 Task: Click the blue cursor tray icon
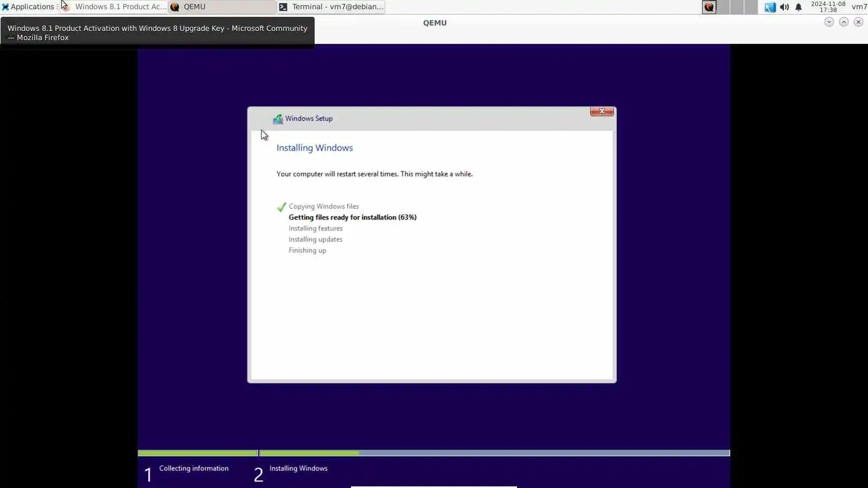770,7
